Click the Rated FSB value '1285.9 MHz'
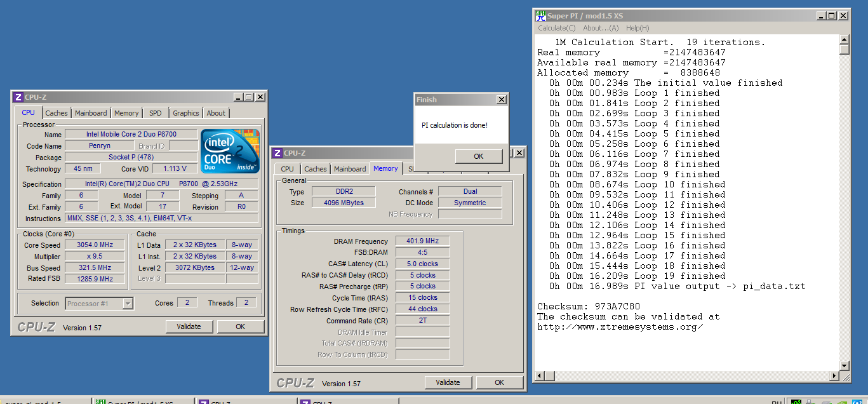 coord(96,279)
